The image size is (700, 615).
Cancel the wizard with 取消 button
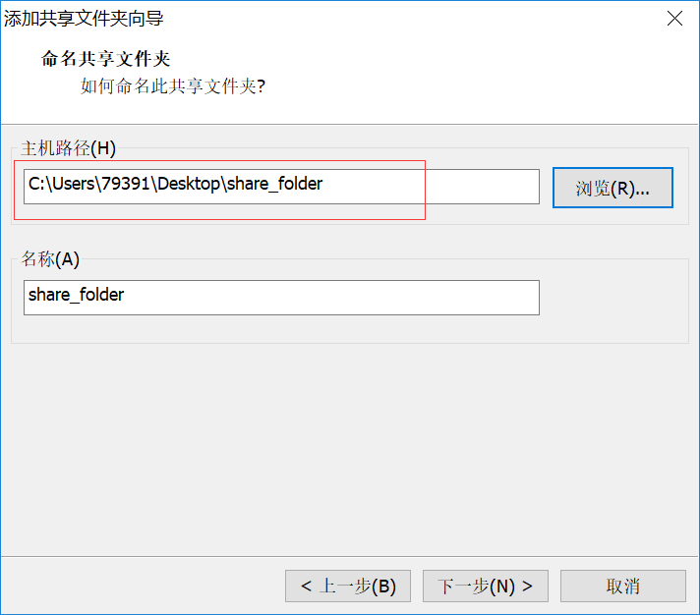click(622, 586)
